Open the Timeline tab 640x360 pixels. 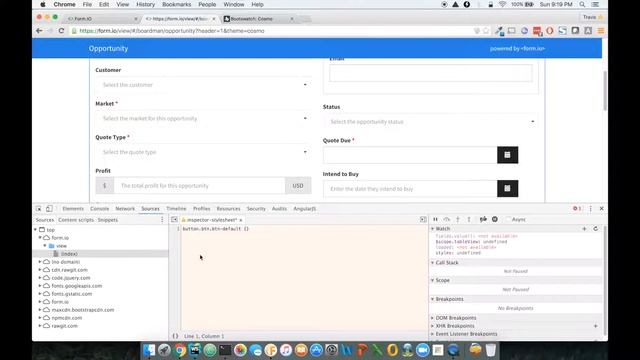176,209
